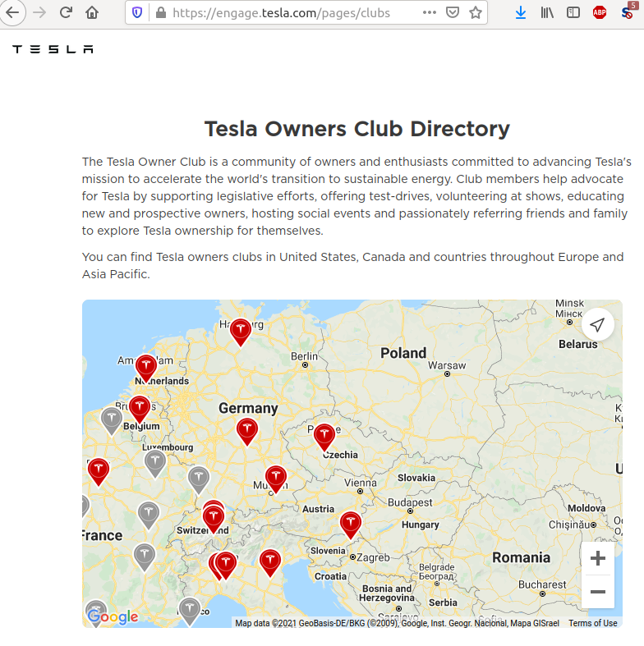Select the front red pin over Switzerland
644x646 pixels.
pos(213,519)
